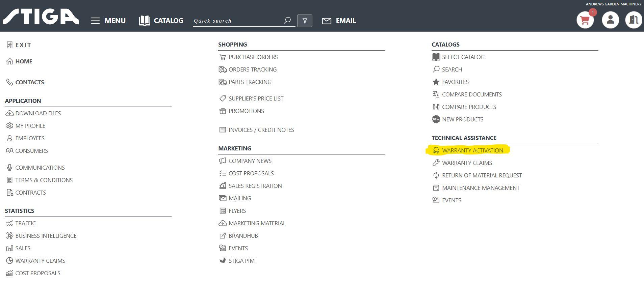Image resolution: width=644 pixels, height=286 pixels.
Task: Open EMAIL from the top bar
Action: point(339,21)
